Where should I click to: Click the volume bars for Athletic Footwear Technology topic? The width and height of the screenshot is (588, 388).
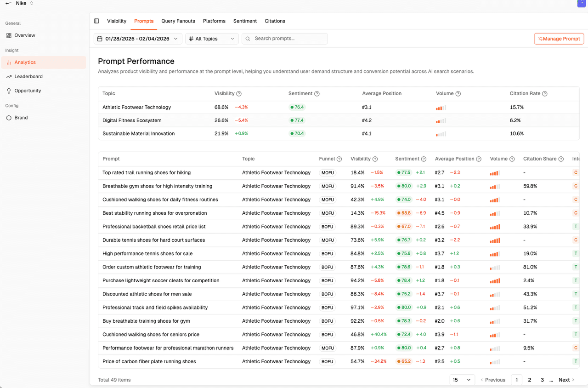pos(441,108)
